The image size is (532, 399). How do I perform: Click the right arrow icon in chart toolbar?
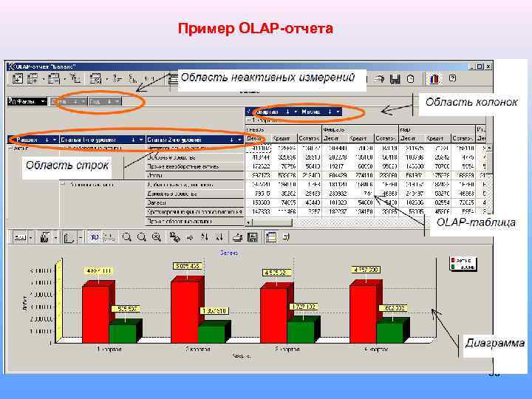coord(190,237)
